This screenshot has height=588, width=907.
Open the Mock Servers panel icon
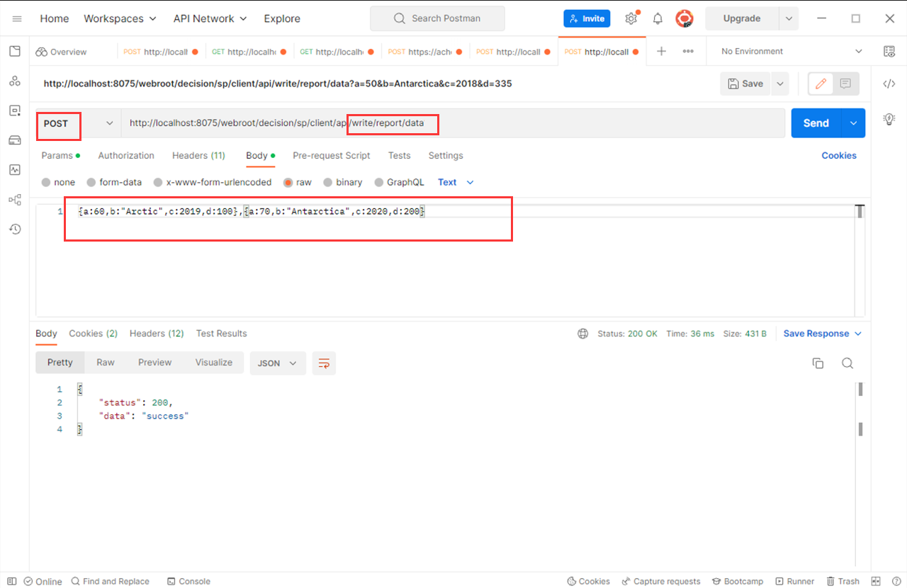pos(14,140)
